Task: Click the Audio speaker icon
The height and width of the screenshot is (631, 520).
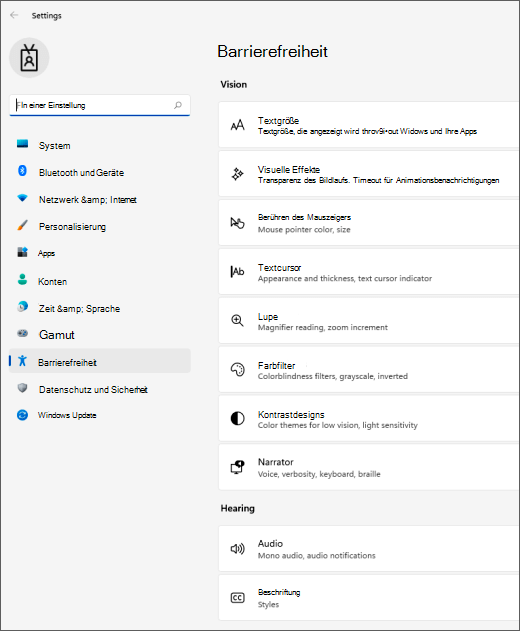Action: point(237,549)
